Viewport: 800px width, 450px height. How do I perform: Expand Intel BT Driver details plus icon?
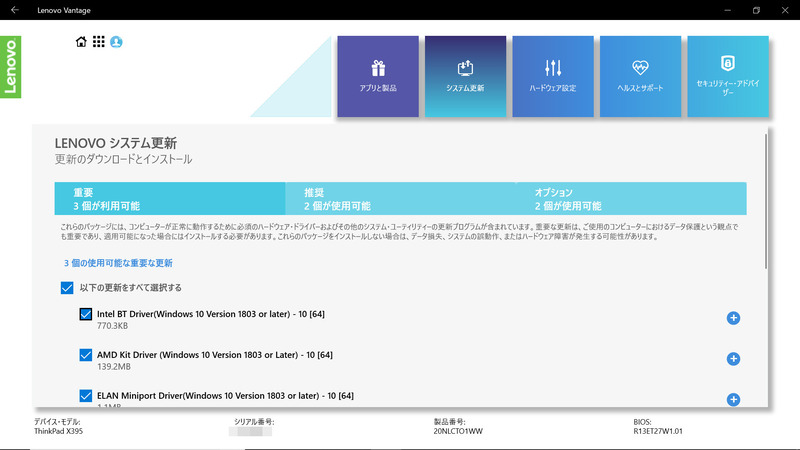coord(733,318)
